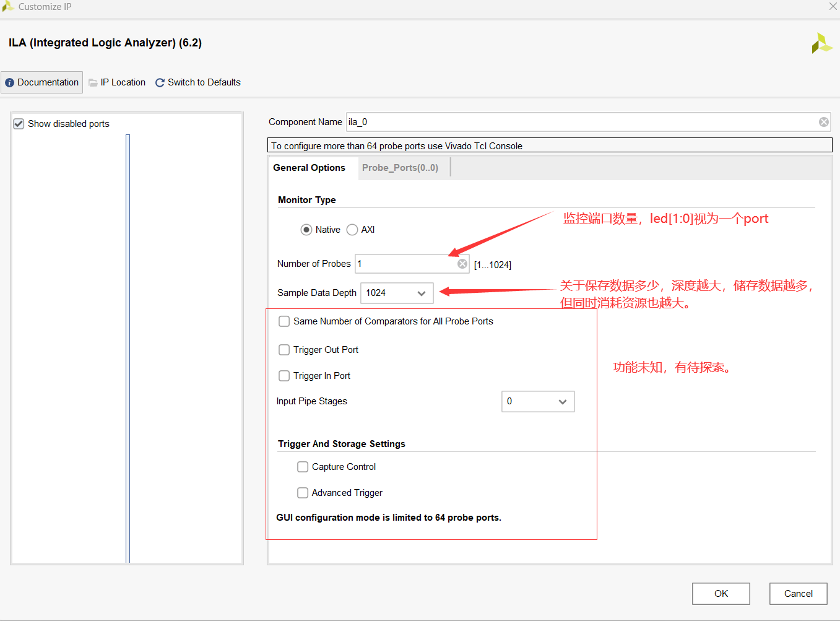The image size is (840, 621).
Task: Enable Advanced Trigger
Action: (x=303, y=493)
